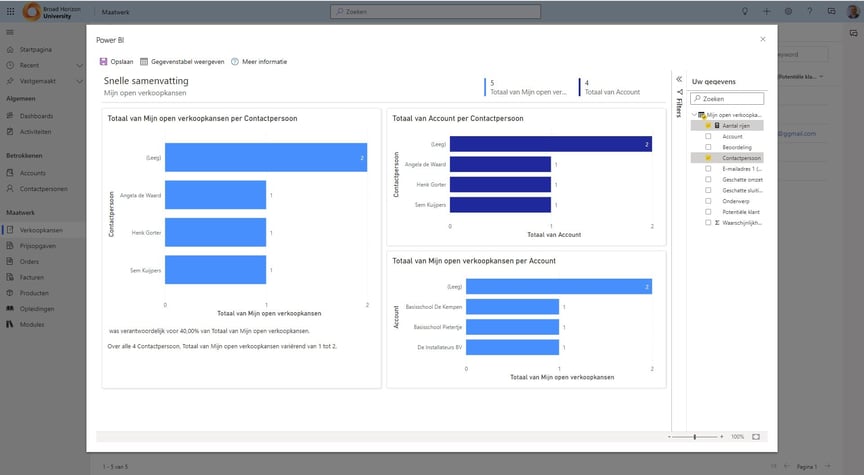Click the Filters funnel icon

pyautogui.click(x=679, y=92)
